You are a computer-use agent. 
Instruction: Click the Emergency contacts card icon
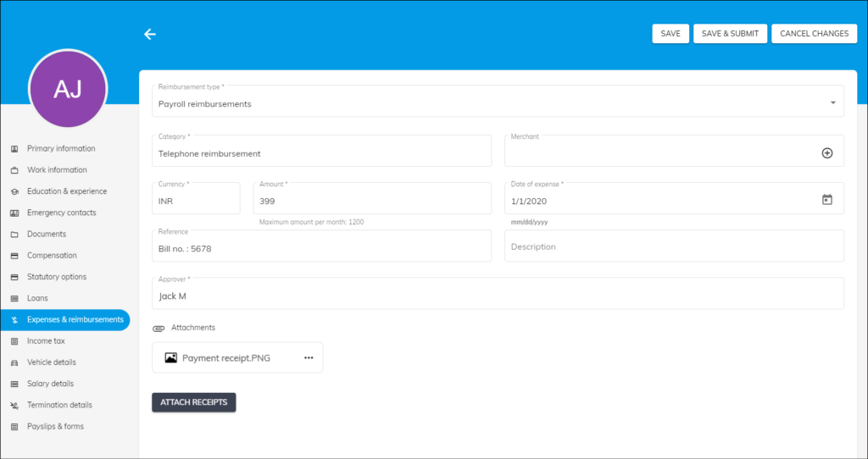(14, 213)
